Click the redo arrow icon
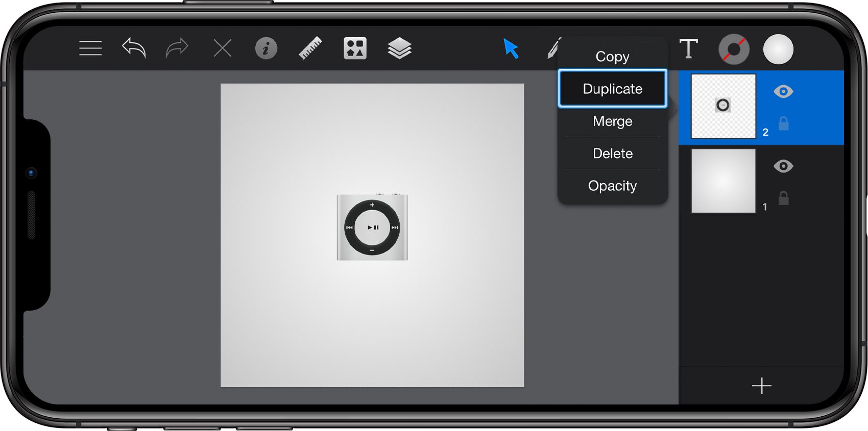Screen dimensions: 868x431 (x=177, y=48)
